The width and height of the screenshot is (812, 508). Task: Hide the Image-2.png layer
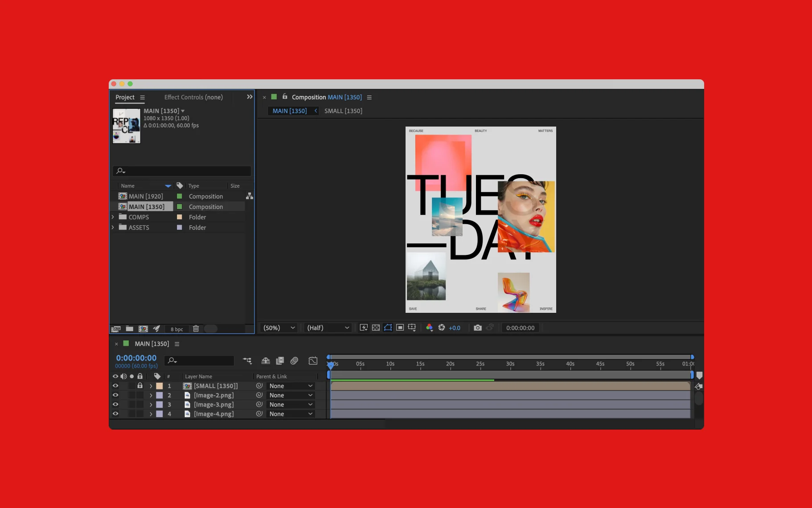115,395
